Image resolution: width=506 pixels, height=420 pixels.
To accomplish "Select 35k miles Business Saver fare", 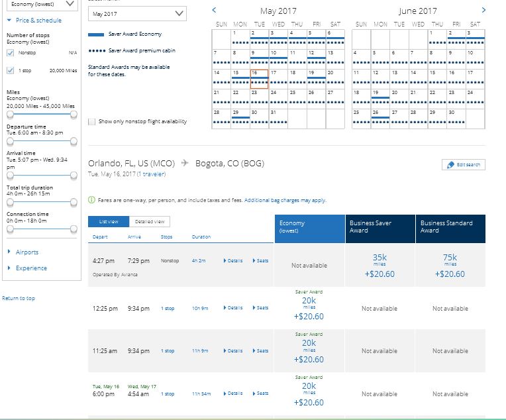I will 379,266.
